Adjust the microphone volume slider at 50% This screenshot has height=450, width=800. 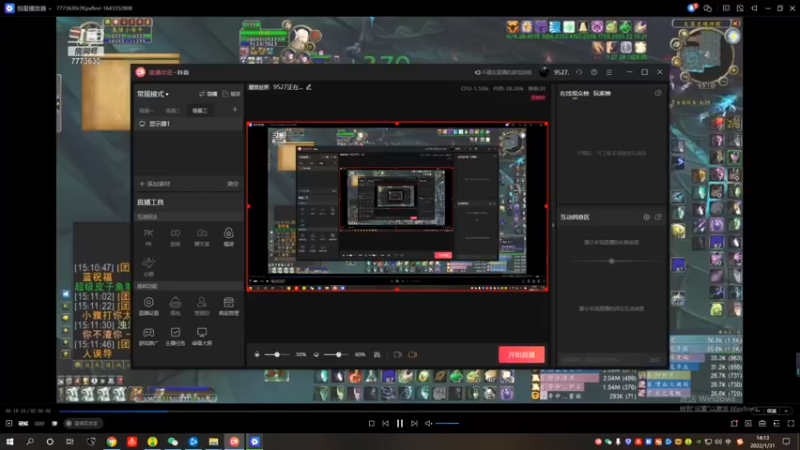tap(277, 355)
